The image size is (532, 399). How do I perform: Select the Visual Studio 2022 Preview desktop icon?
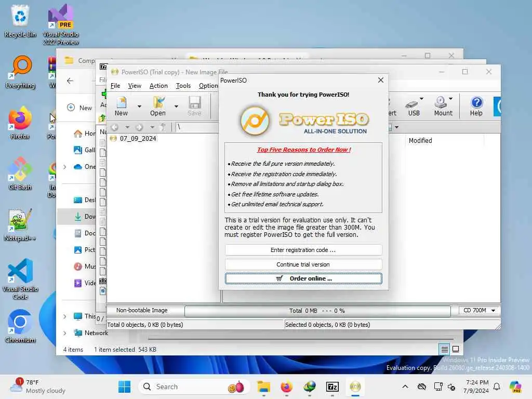click(61, 24)
